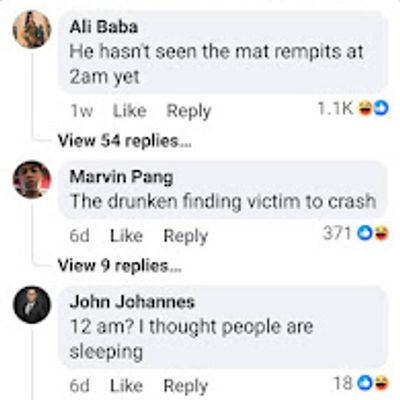Expand View 54 replies under Ali Baba
Image resolution: width=400 pixels, height=400 pixels.
click(x=125, y=141)
